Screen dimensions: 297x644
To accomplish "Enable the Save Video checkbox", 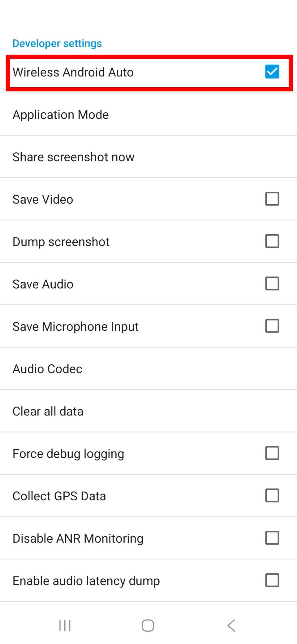I will point(272,199).
